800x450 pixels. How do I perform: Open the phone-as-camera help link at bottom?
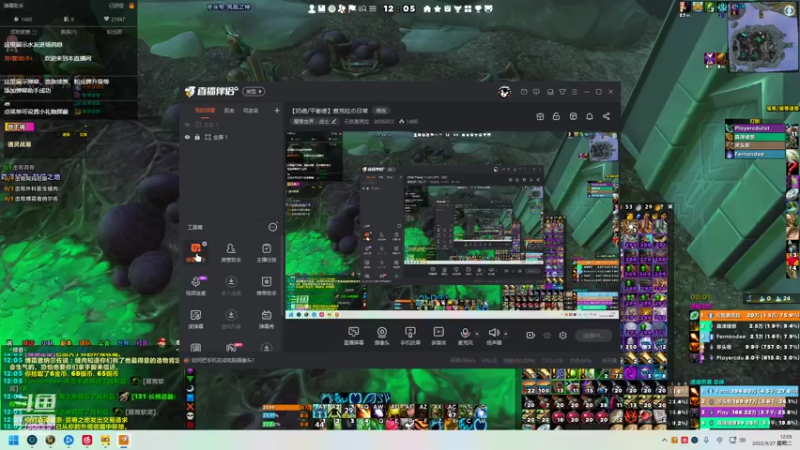[222, 360]
